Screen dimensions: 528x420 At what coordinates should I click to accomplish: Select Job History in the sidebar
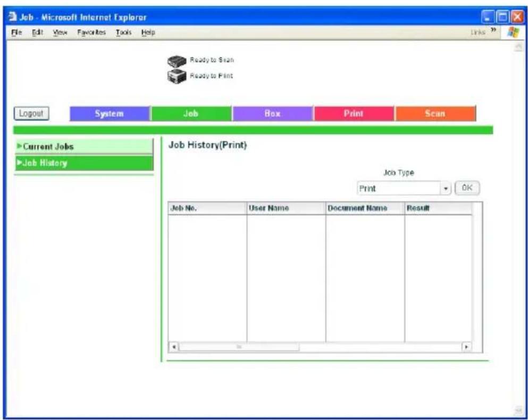(84, 163)
